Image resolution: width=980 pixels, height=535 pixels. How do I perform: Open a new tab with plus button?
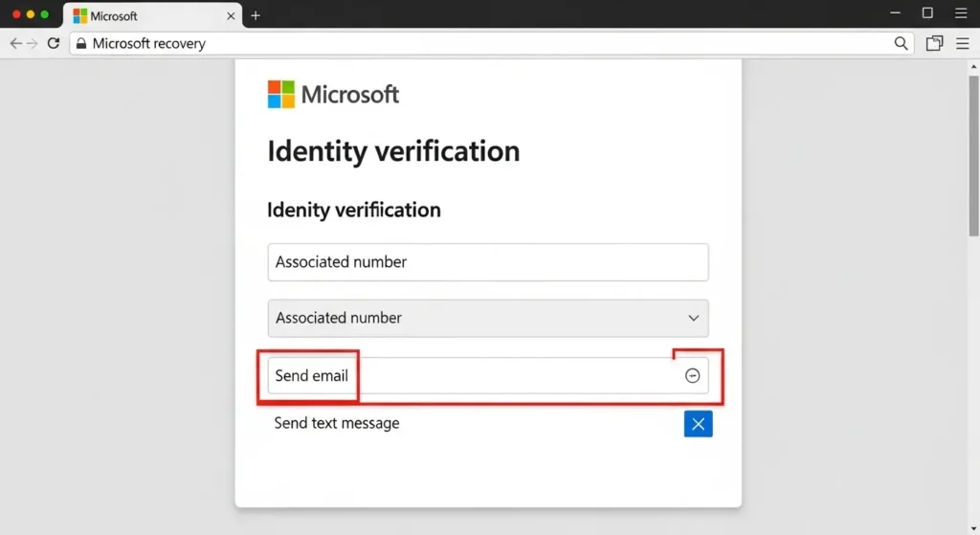click(255, 15)
